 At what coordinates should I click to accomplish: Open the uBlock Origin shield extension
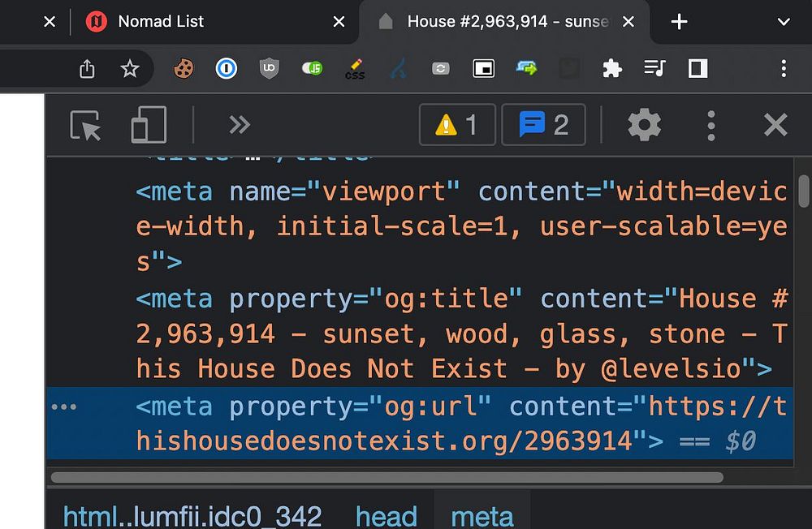click(x=269, y=68)
